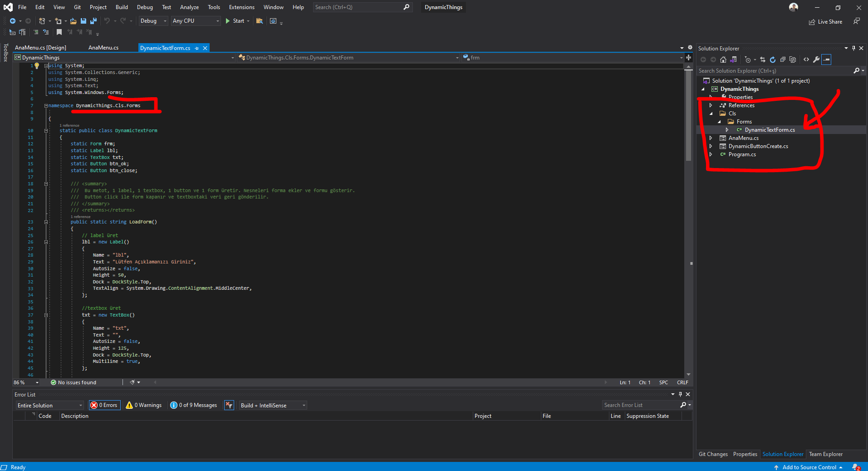Toggle the 0 Warnings filter button
Image resolution: width=868 pixels, height=471 pixels.
point(144,405)
